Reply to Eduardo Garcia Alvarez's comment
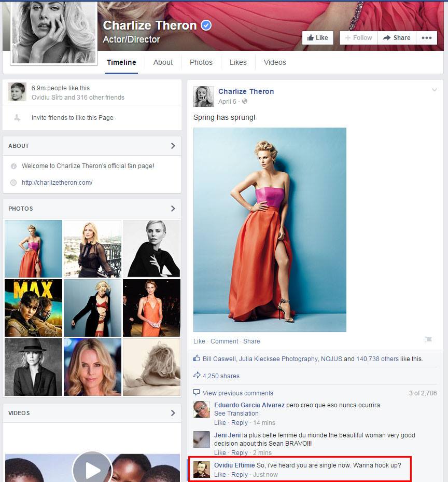Image resolution: width=448 pixels, height=482 pixels. click(x=240, y=423)
